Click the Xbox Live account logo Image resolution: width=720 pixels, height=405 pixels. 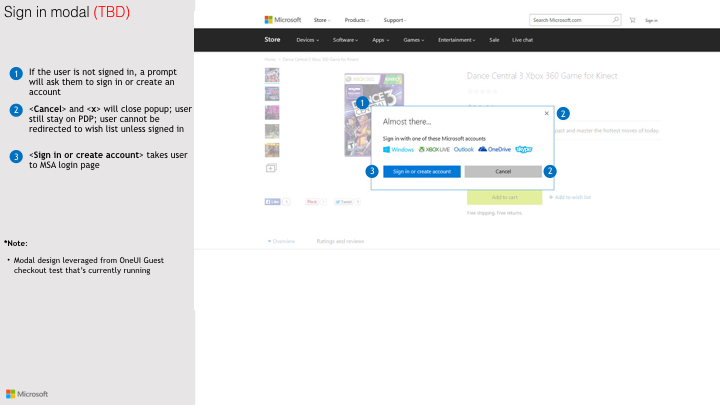434,150
